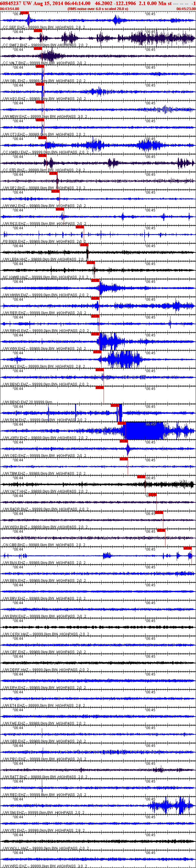196x868 pixels.
Task: Select the PB.B926.EHZ station label
Action: tap(44, 242)
